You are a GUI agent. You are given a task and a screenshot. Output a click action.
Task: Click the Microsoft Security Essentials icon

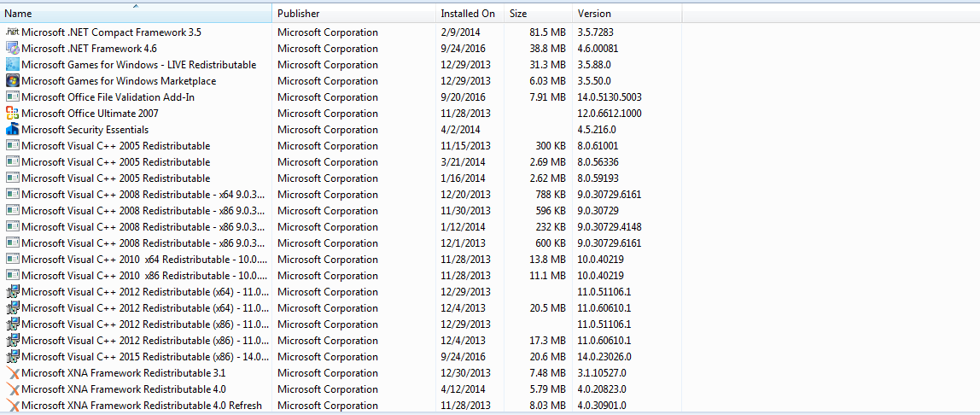[12, 130]
